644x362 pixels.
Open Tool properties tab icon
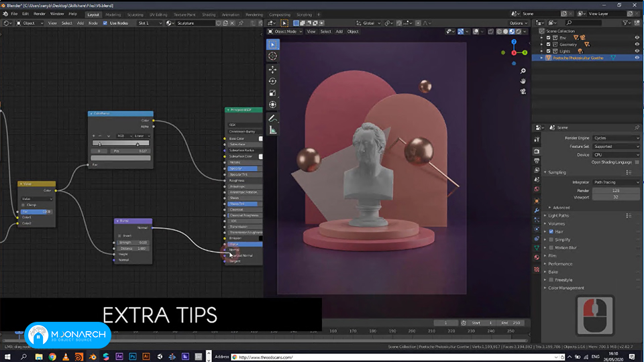537,139
